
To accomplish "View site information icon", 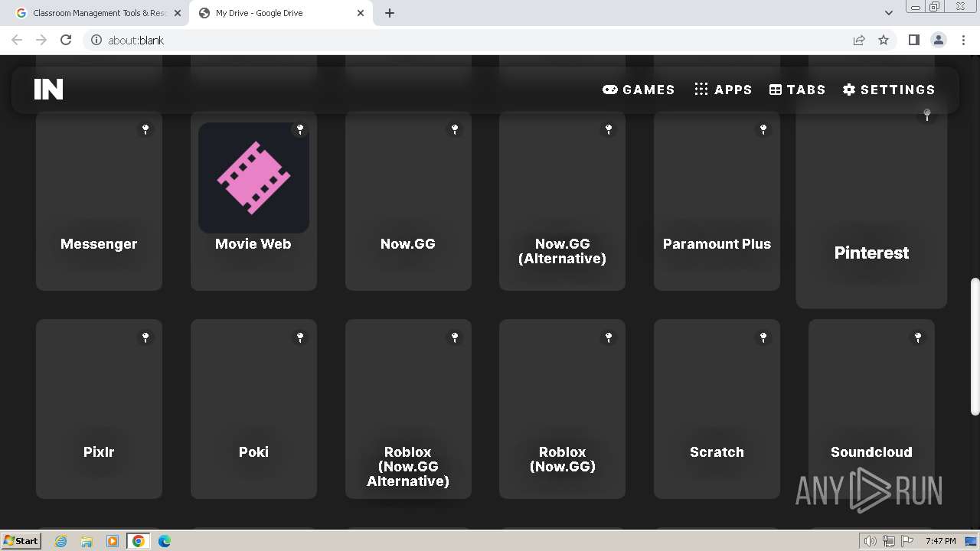I will 96,40.
